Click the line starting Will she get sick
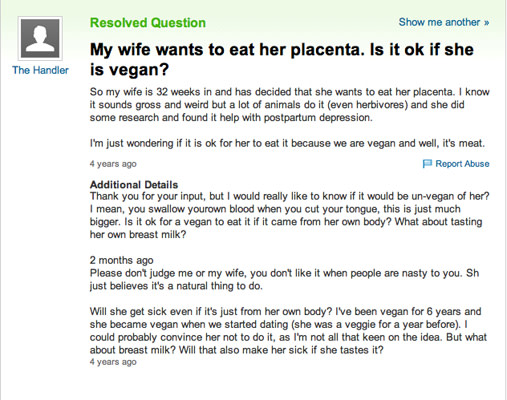 (285, 311)
